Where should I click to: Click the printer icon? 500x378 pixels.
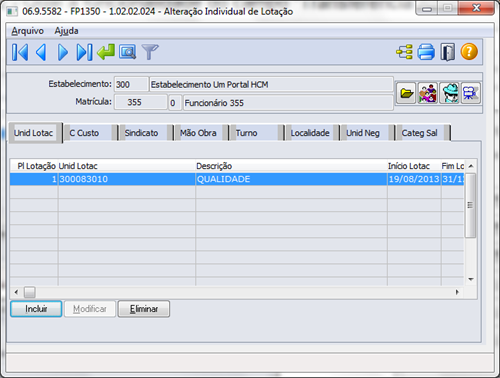[x=426, y=52]
